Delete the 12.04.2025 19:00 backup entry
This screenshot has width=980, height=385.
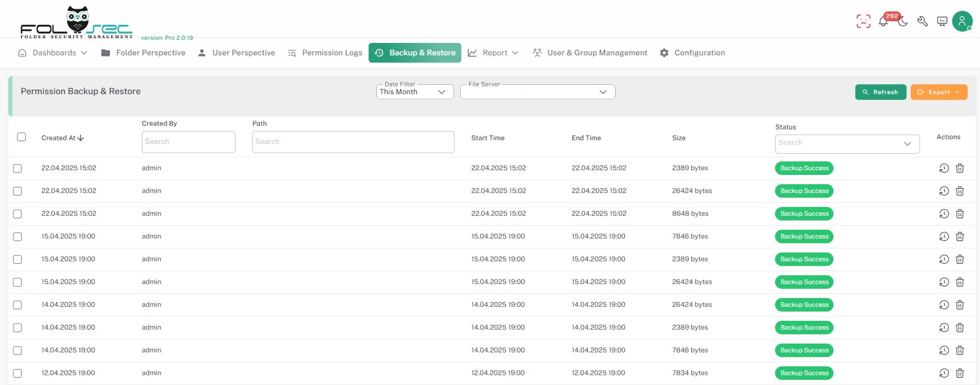point(959,373)
